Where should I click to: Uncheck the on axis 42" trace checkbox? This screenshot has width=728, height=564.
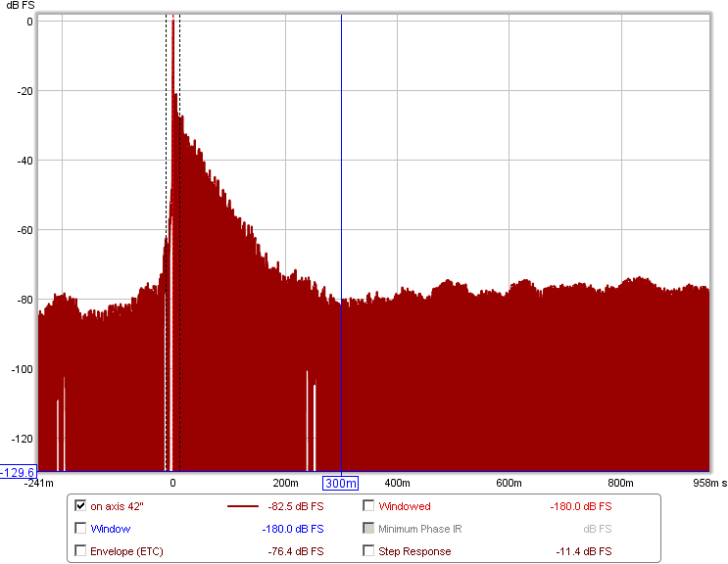click(x=80, y=505)
